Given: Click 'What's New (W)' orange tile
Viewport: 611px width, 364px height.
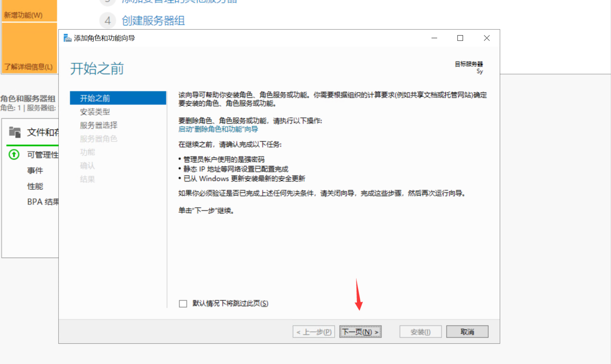Looking at the screenshot, I should point(23,15).
